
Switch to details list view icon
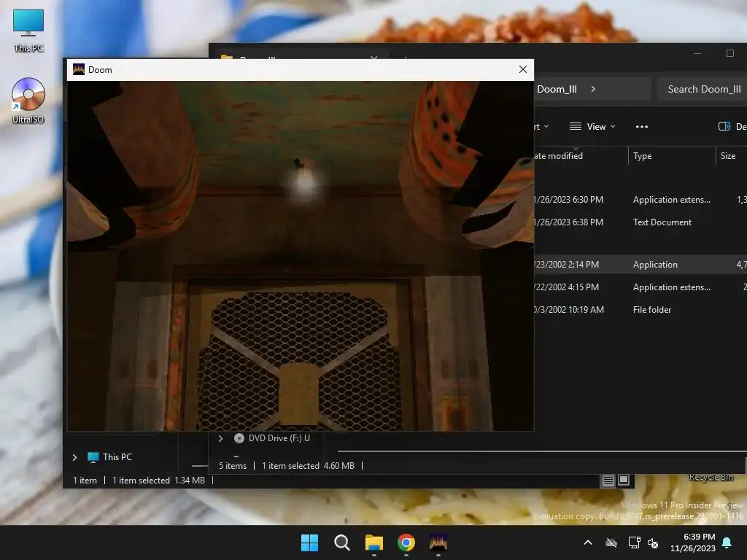pos(608,481)
